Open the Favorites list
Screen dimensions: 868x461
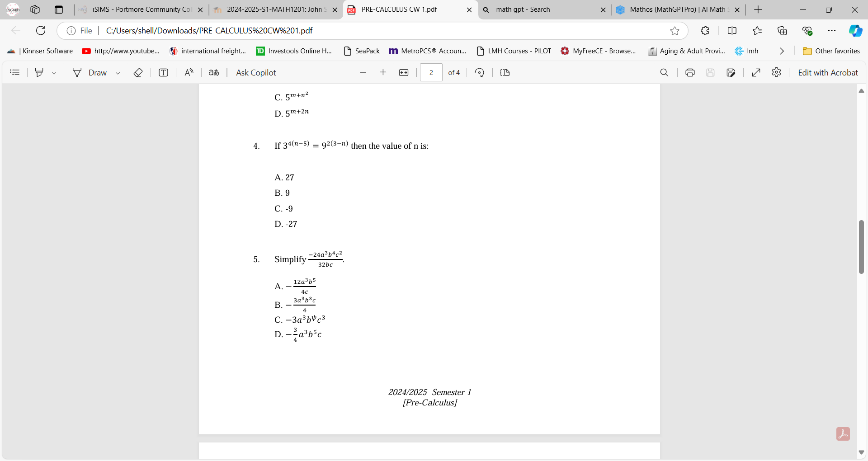point(757,31)
